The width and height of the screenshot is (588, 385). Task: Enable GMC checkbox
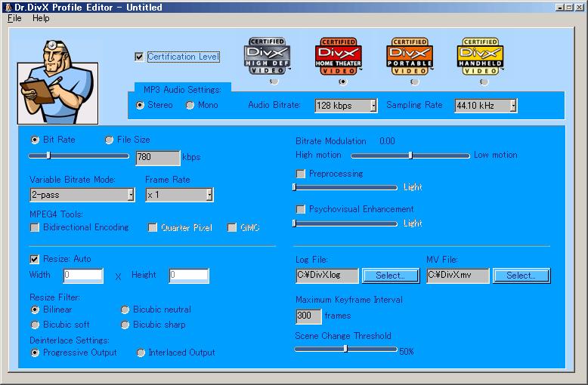pyautogui.click(x=232, y=227)
